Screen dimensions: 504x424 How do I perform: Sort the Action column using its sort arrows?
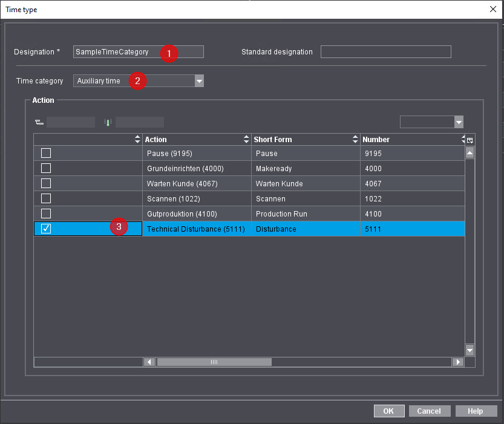tap(246, 139)
